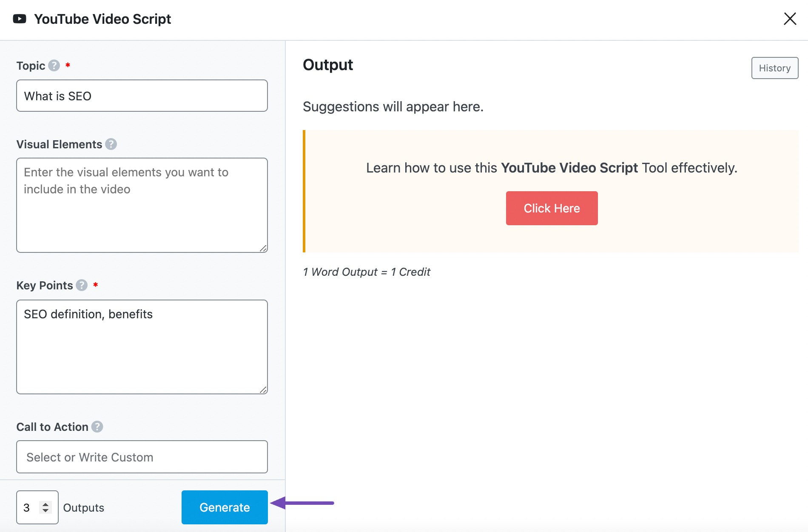Click the Key Points text area
808x532 pixels.
(x=142, y=347)
